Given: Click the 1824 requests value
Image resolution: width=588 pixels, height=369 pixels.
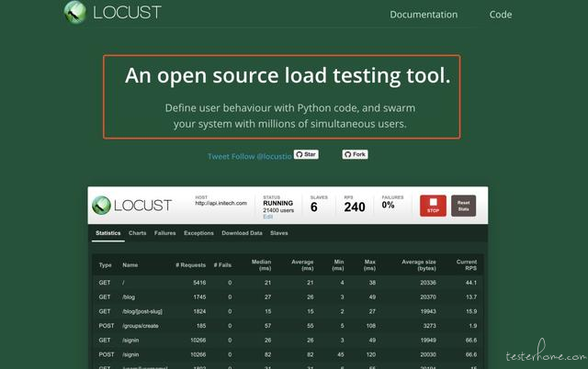Looking at the screenshot, I should point(199,312).
